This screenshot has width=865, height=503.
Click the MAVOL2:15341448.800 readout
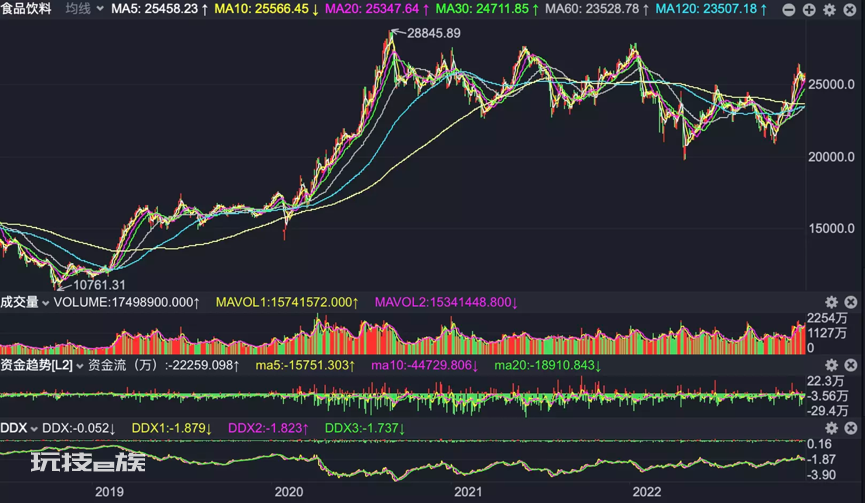446,302
